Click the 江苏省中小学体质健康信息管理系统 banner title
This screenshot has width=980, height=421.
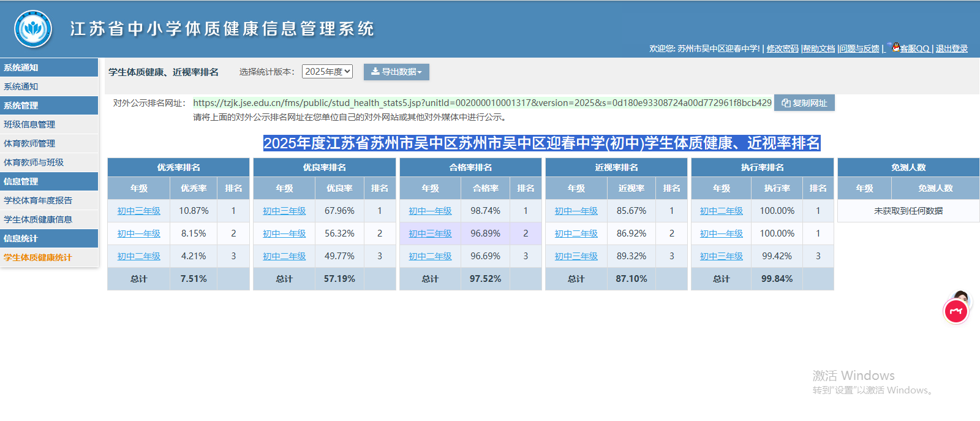(x=222, y=29)
